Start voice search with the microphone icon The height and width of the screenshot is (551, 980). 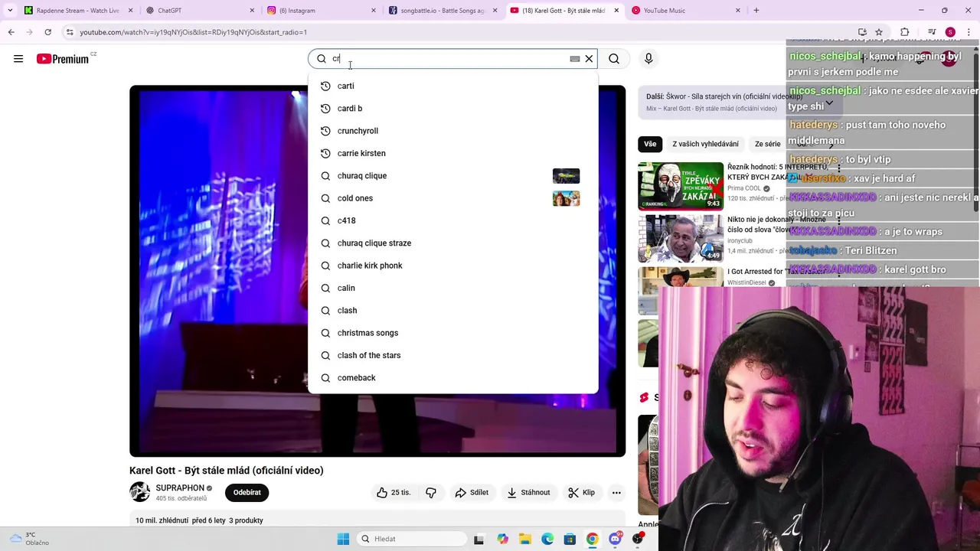coord(648,59)
